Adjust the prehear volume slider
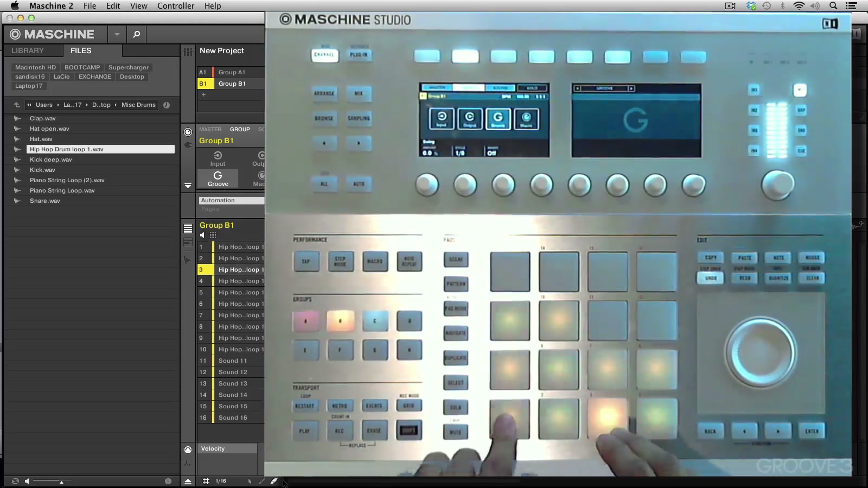 point(53,481)
